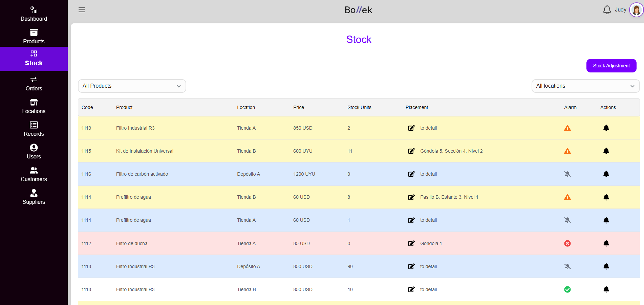Image resolution: width=644 pixels, height=305 pixels.
Task: Expand the All locations dropdown
Action: (585, 86)
